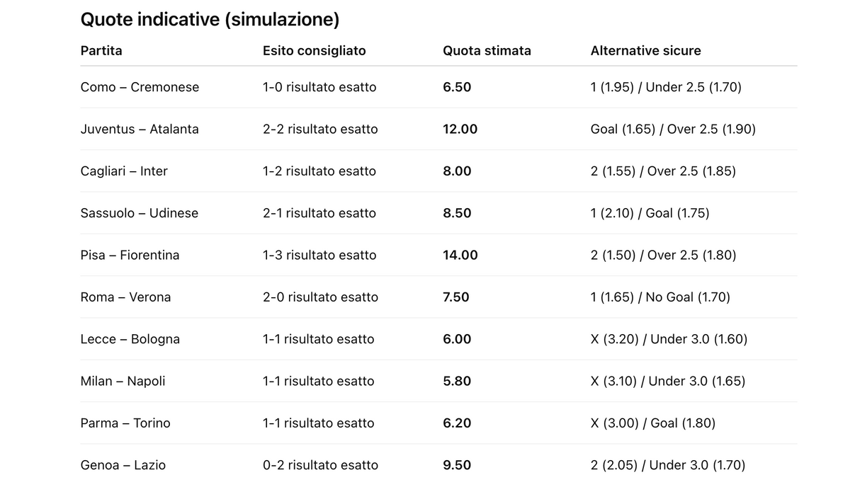Click the '0-2 risultato esatto' Genoa prediction
This screenshot has width=860, height=504.
(320, 465)
